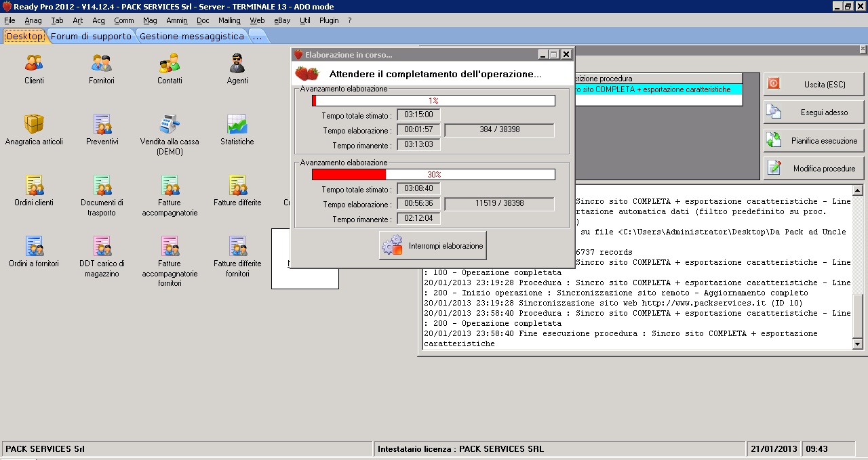Click the log line 'Fine esecuzione procedura'
868x460 pixels.
coord(620,339)
